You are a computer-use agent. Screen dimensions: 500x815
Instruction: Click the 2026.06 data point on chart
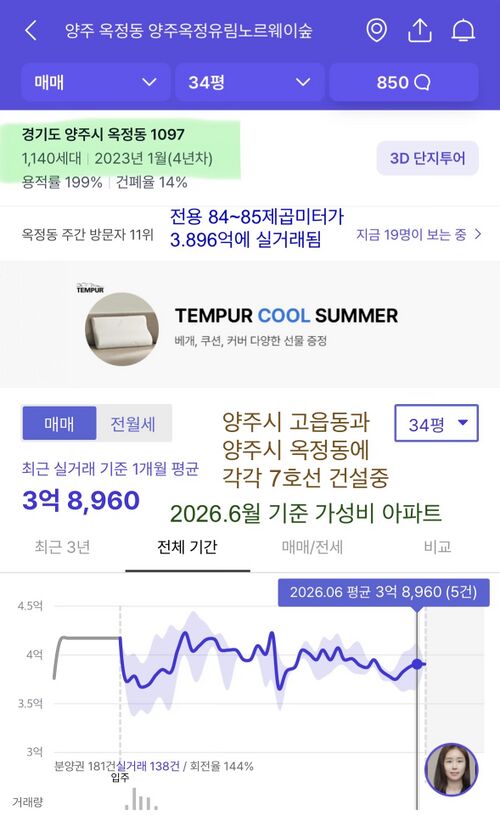[417, 664]
